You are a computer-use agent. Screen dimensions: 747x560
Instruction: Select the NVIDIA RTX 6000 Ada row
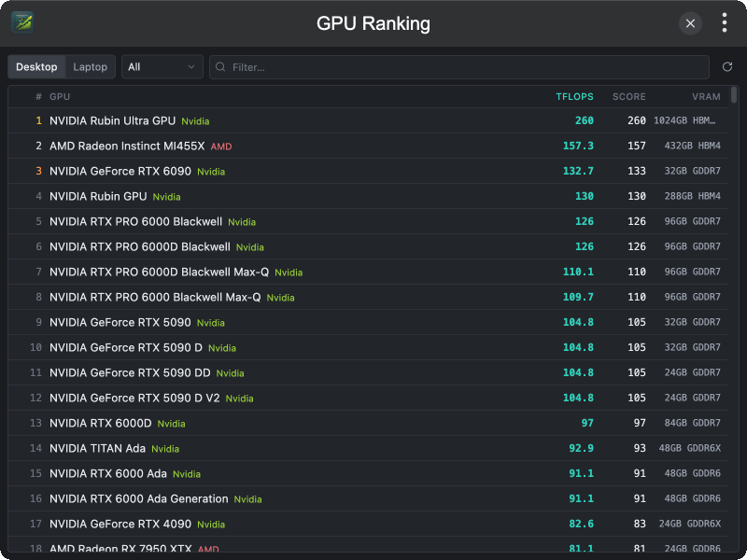[368, 474]
